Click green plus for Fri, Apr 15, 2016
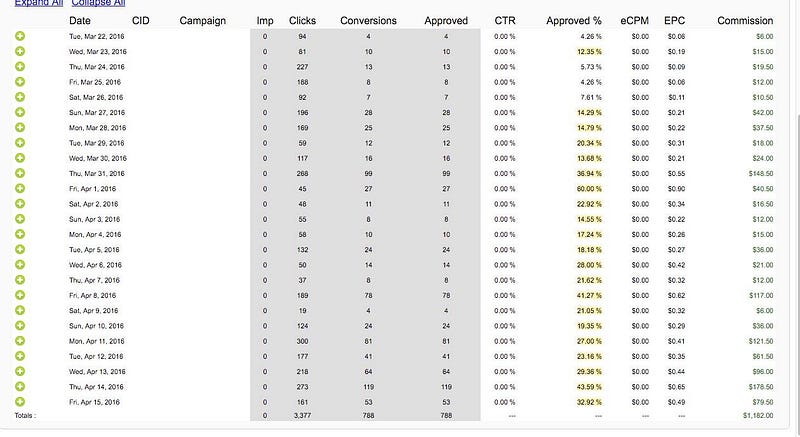Image resolution: width=800 pixels, height=437 pixels. pos(21,401)
